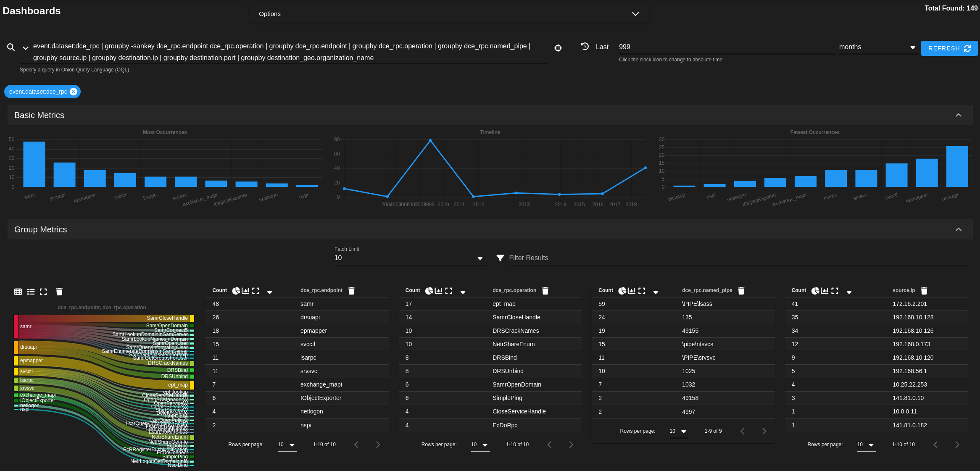Delete the dce_rpc.named_pipe table
The image size is (980, 471).
(x=741, y=290)
